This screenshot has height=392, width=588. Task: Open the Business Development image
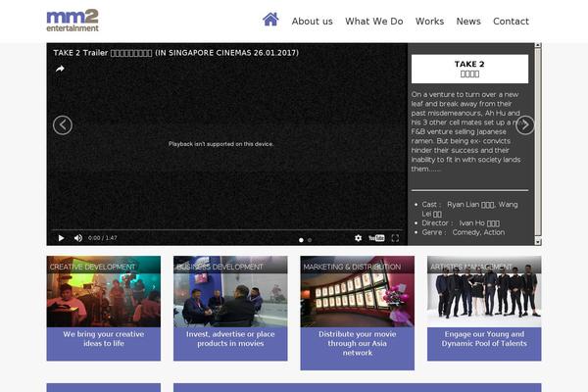pos(230,291)
